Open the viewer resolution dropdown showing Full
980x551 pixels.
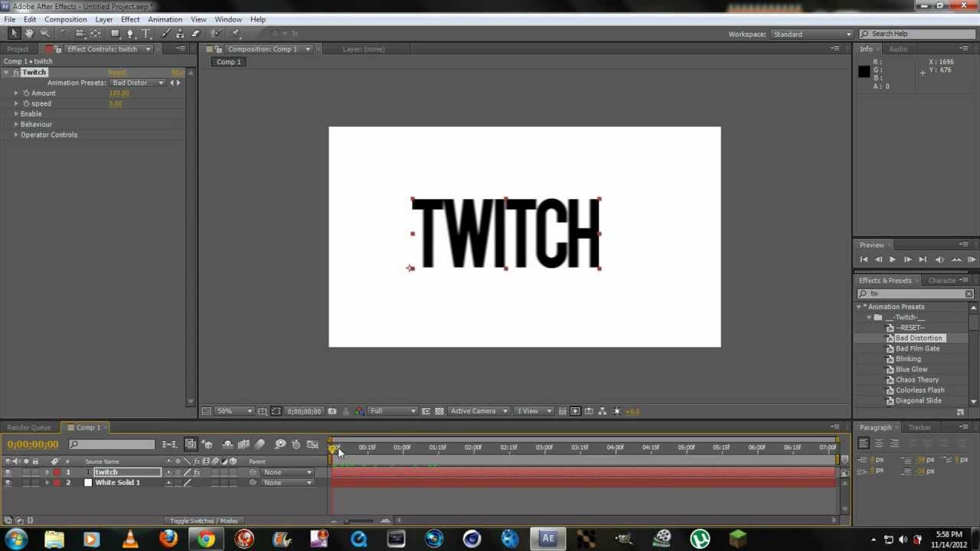[x=393, y=411]
